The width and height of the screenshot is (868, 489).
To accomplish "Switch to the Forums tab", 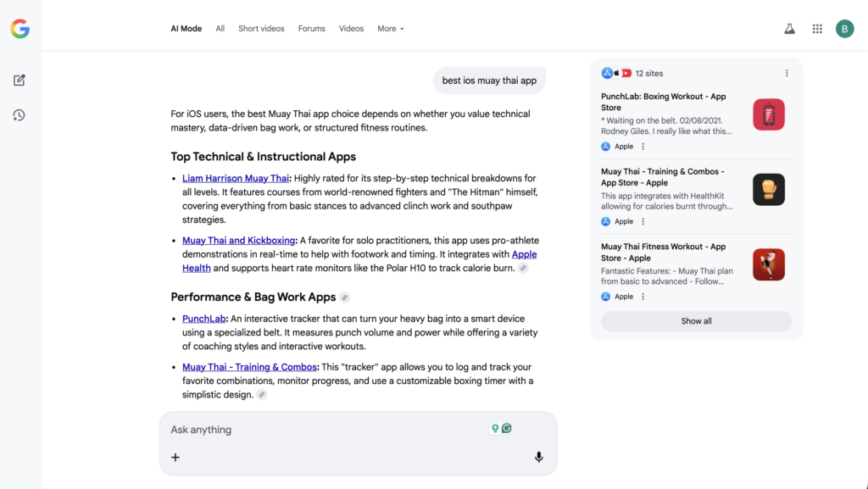I will pos(311,28).
